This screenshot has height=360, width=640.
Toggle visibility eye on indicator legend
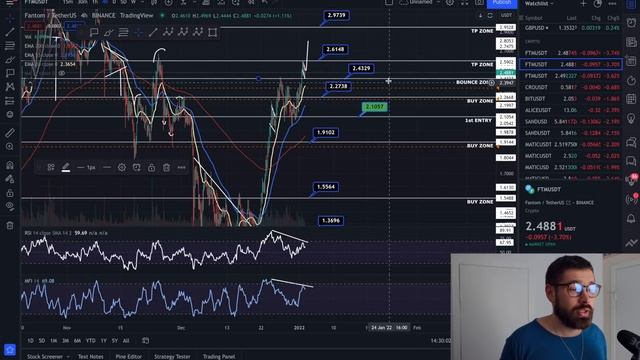click(62, 73)
